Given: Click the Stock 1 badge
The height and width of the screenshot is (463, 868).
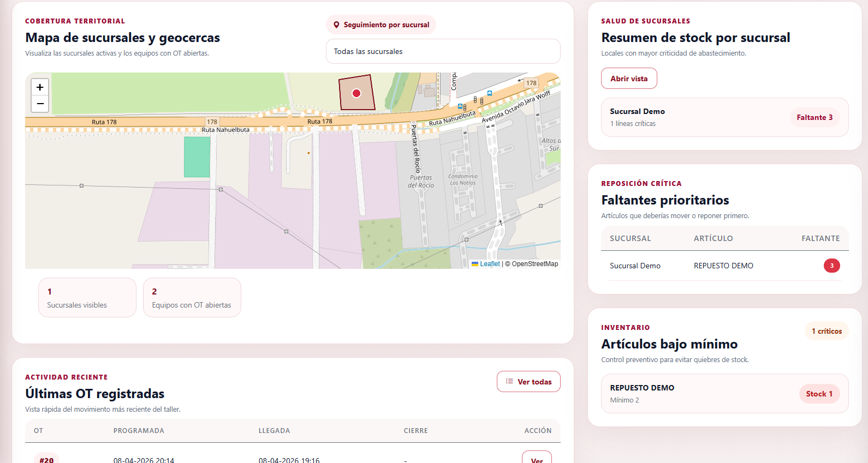Looking at the screenshot, I should (x=819, y=394).
